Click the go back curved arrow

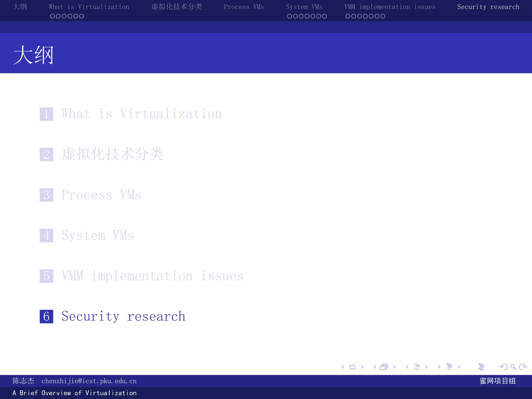[x=504, y=367]
